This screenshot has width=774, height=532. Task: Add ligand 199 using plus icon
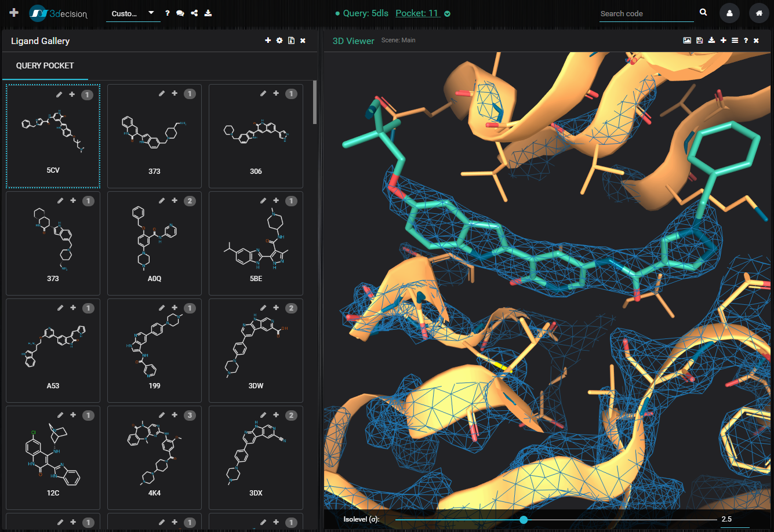175,308
